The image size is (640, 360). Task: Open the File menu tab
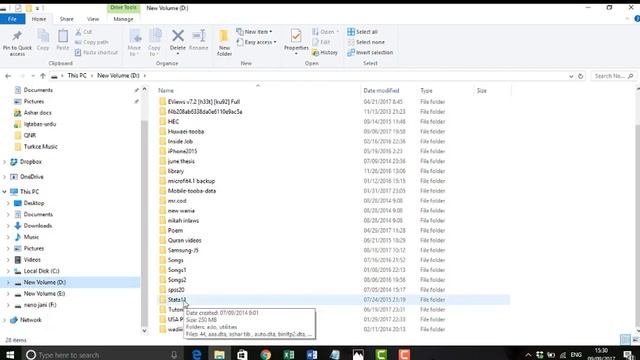(12, 19)
